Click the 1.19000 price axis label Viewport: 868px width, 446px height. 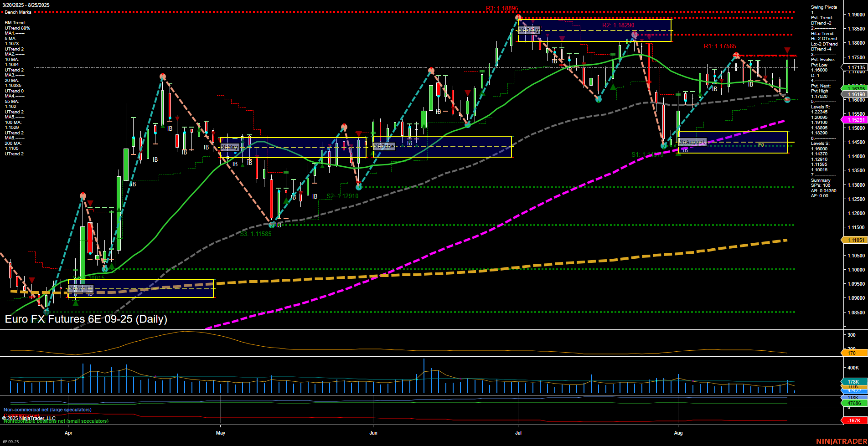coord(856,15)
